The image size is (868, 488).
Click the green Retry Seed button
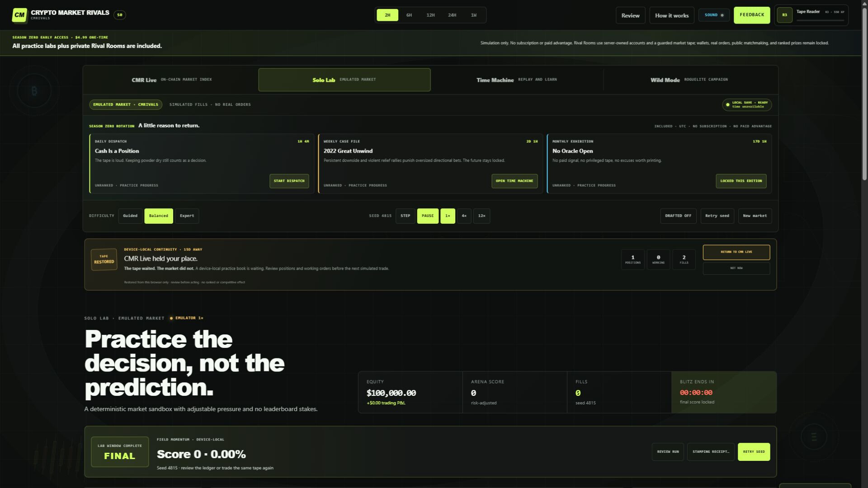[754, 452]
